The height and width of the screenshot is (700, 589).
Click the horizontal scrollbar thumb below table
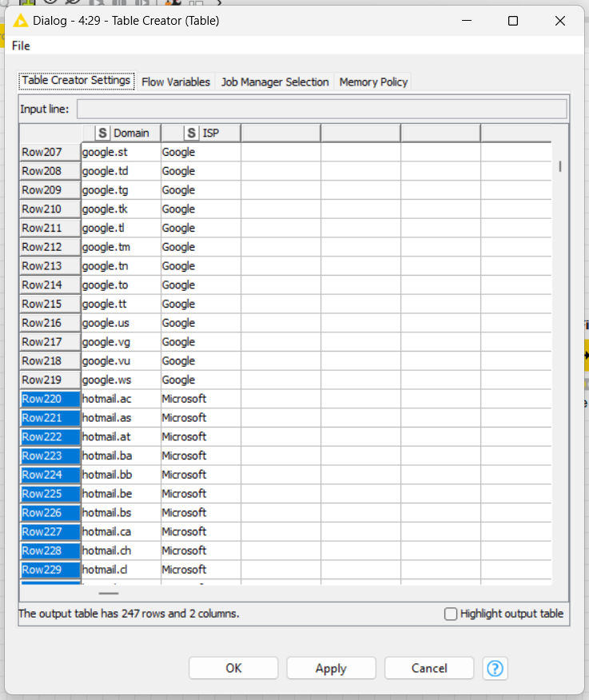(x=109, y=593)
